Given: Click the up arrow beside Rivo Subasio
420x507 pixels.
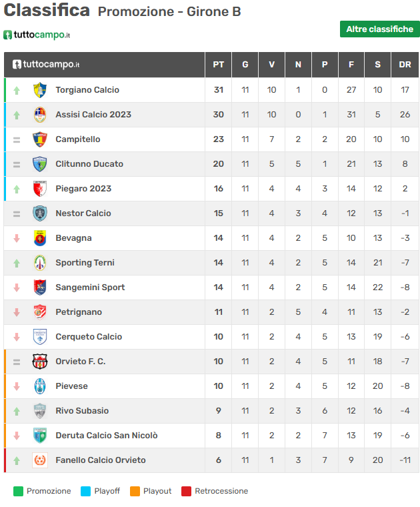Looking at the screenshot, I should point(17,411).
